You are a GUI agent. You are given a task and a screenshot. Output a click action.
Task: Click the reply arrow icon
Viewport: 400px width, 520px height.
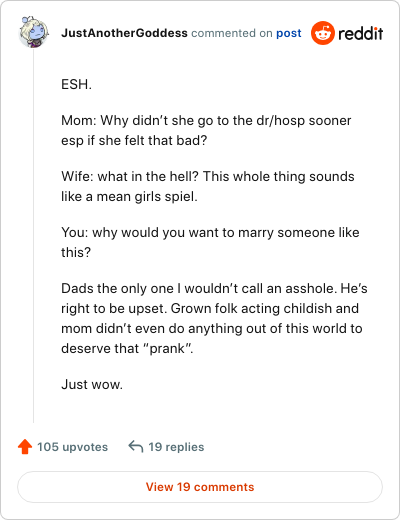click(x=136, y=447)
